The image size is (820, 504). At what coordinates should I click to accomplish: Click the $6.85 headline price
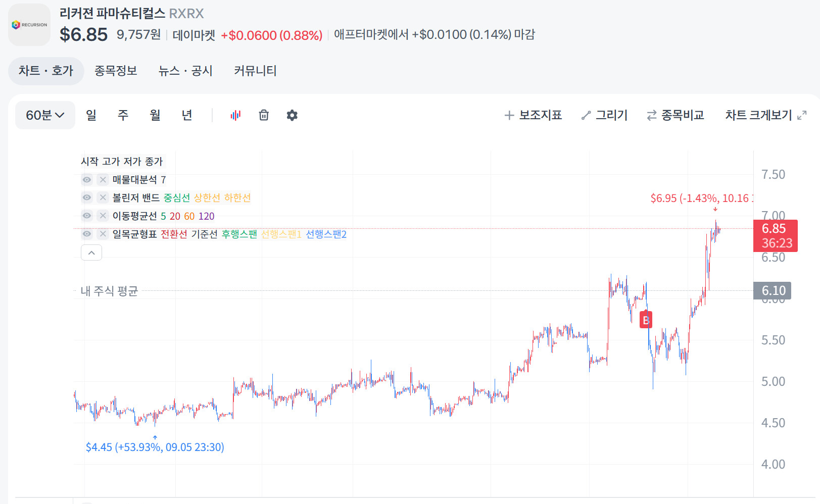click(83, 34)
